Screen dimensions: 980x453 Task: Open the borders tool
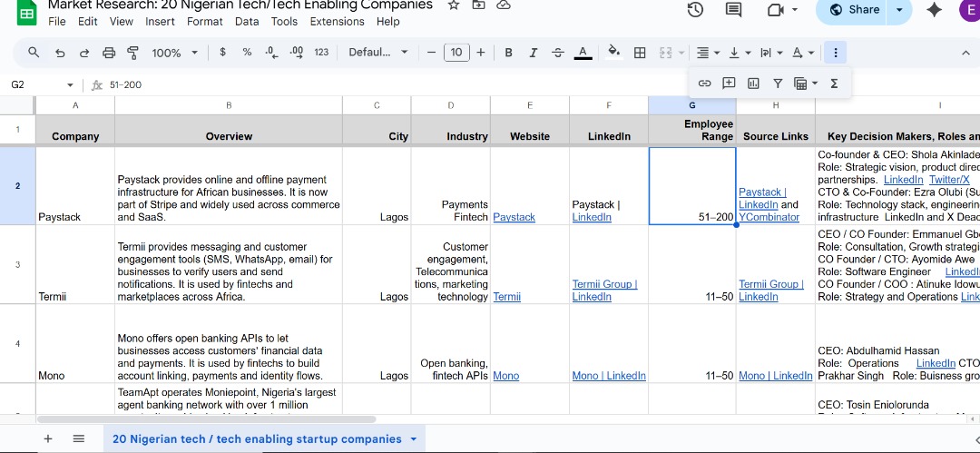pos(640,53)
